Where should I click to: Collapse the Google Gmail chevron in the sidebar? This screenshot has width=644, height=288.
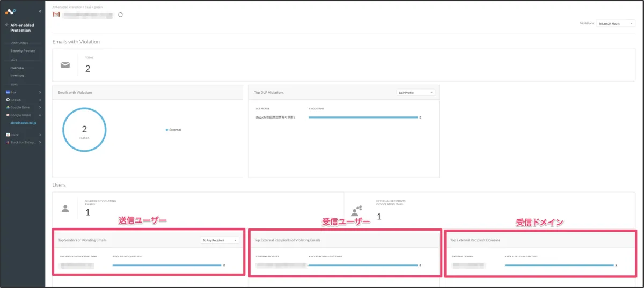coord(40,115)
